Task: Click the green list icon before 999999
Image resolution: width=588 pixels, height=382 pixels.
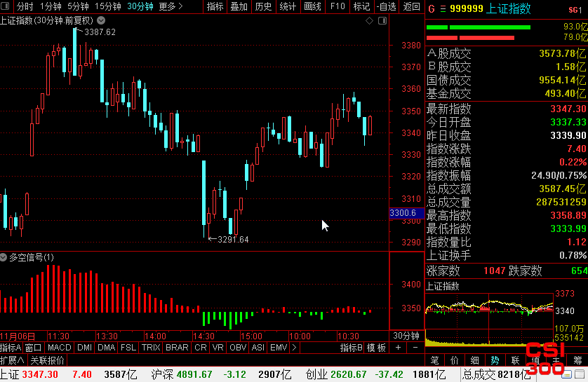Action: point(443,8)
